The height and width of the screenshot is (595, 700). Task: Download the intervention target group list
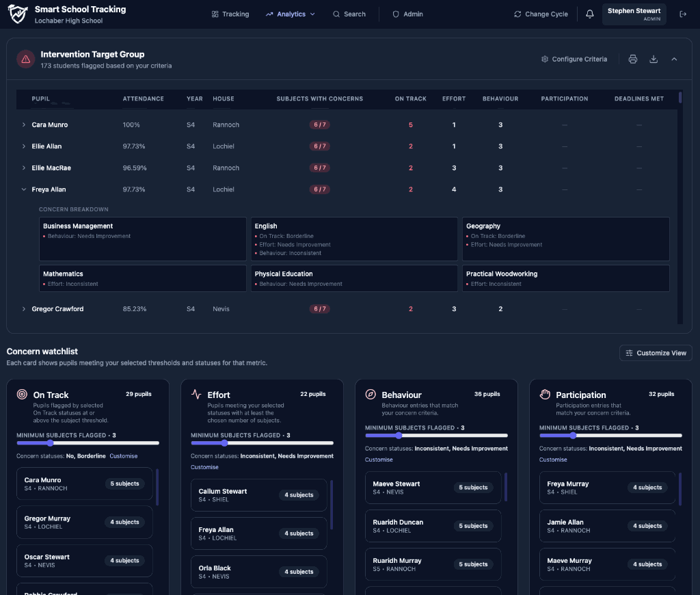pos(654,59)
